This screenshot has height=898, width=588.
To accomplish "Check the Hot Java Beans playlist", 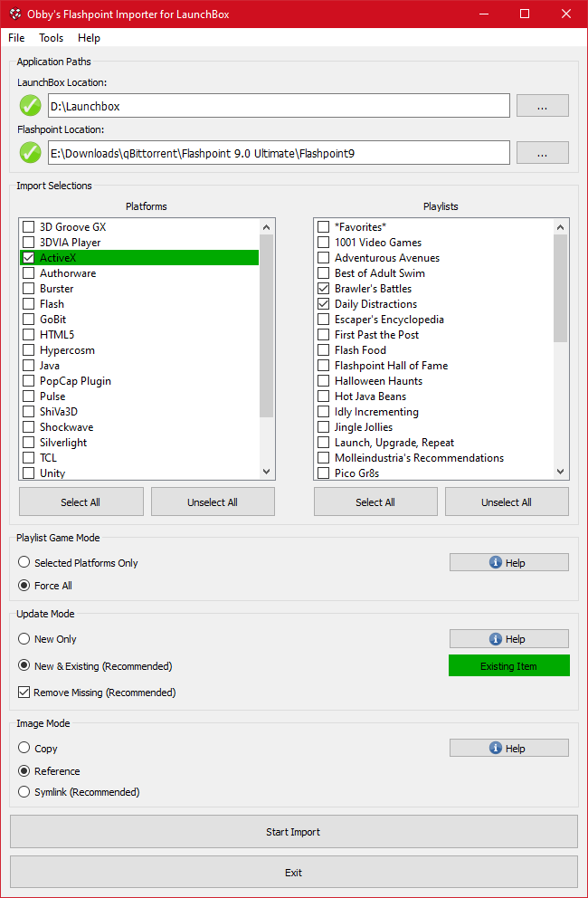I will point(324,396).
